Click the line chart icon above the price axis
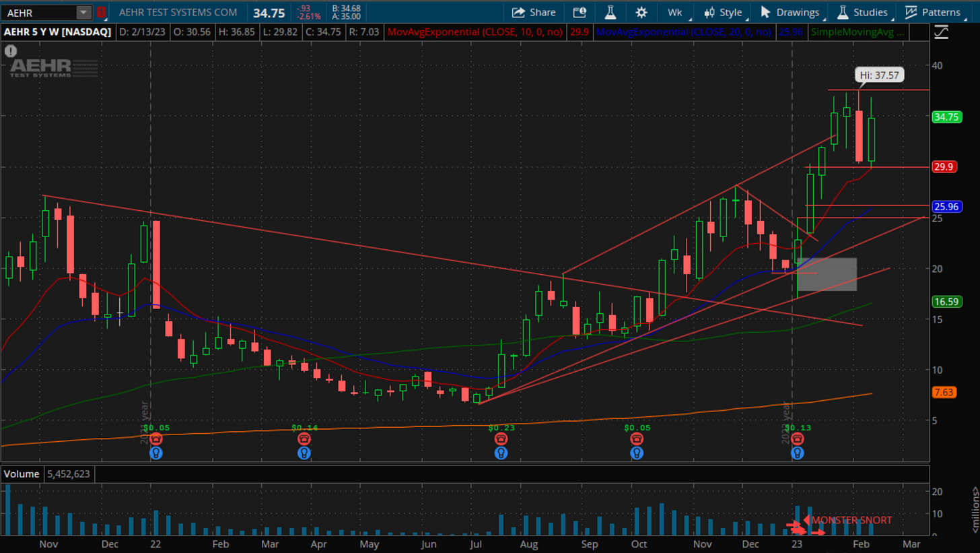 coord(941,32)
